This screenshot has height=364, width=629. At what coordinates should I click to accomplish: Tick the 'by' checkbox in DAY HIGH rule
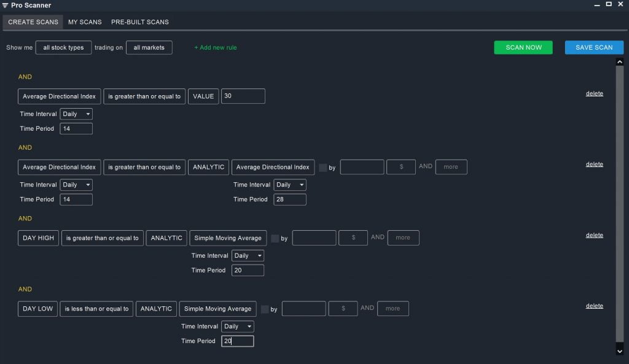coord(275,239)
